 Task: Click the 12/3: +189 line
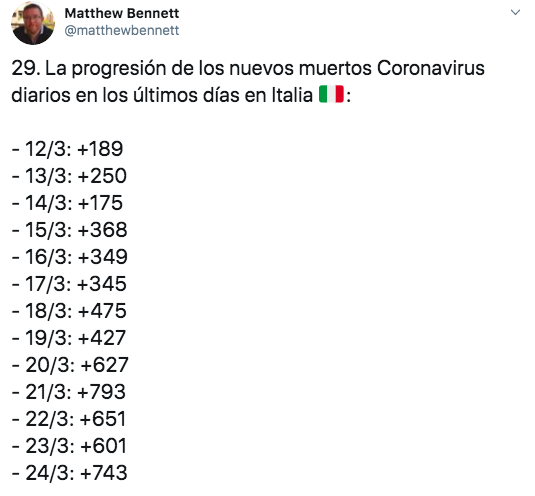point(68,149)
